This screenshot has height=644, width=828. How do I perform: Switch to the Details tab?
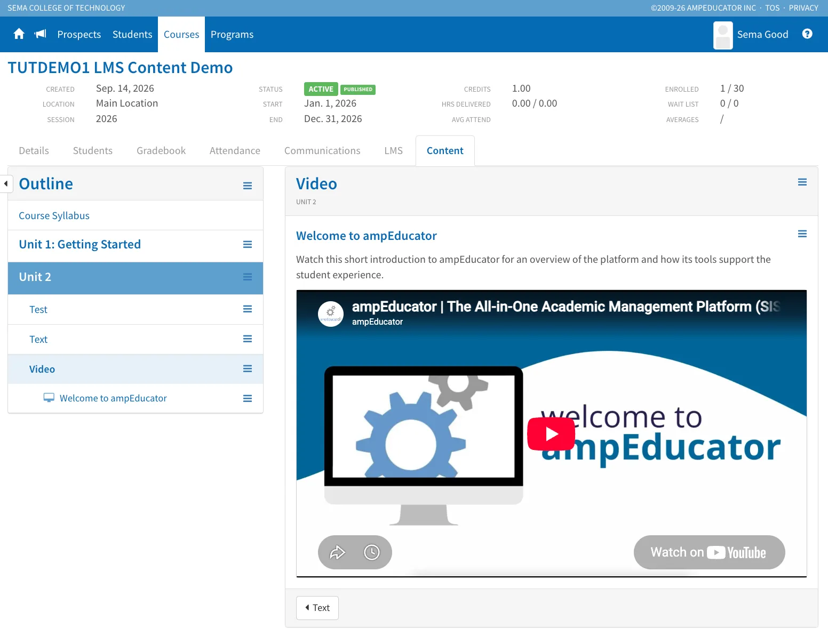34,151
